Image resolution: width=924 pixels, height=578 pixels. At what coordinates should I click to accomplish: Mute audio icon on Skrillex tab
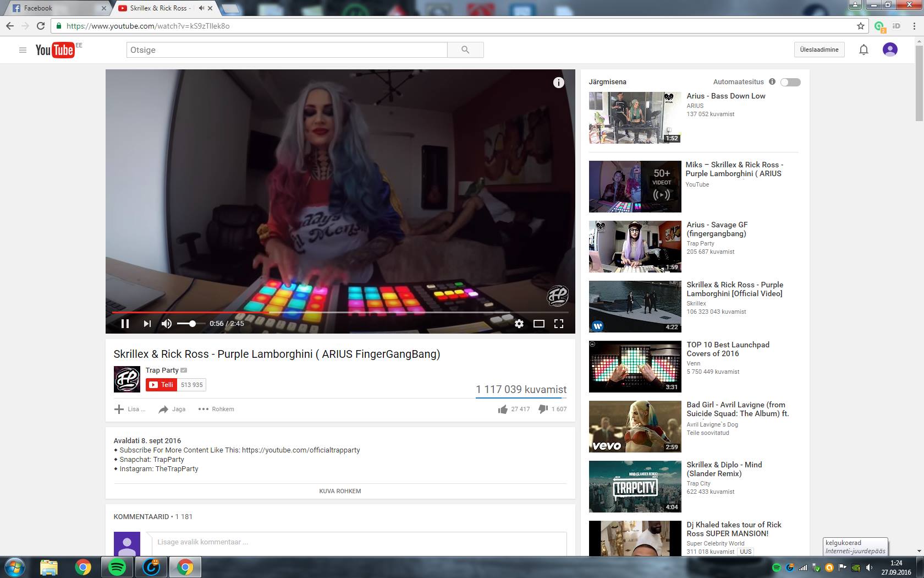(201, 8)
